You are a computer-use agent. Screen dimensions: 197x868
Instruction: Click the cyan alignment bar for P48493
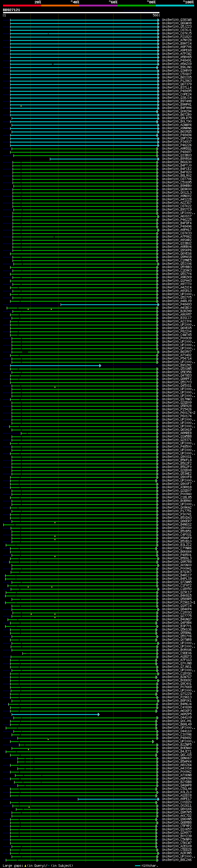(x=110, y=304)
